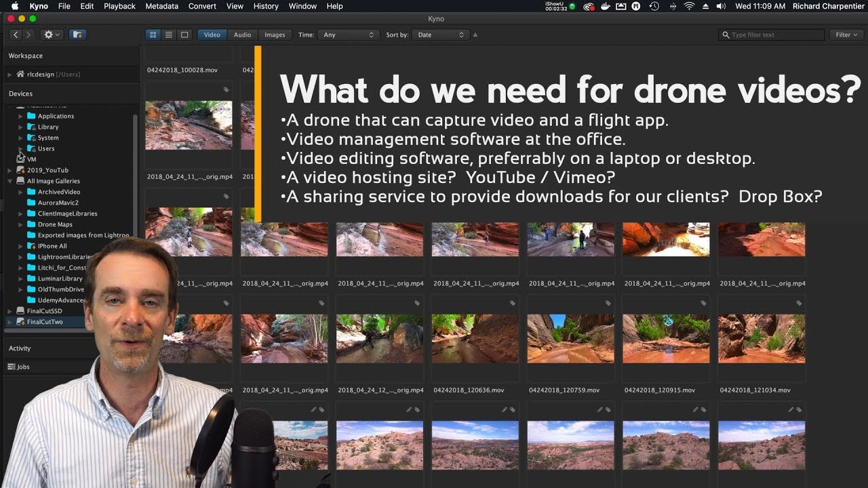868x488 pixels.
Task: Open the Sort by Date dropdown
Action: (441, 35)
